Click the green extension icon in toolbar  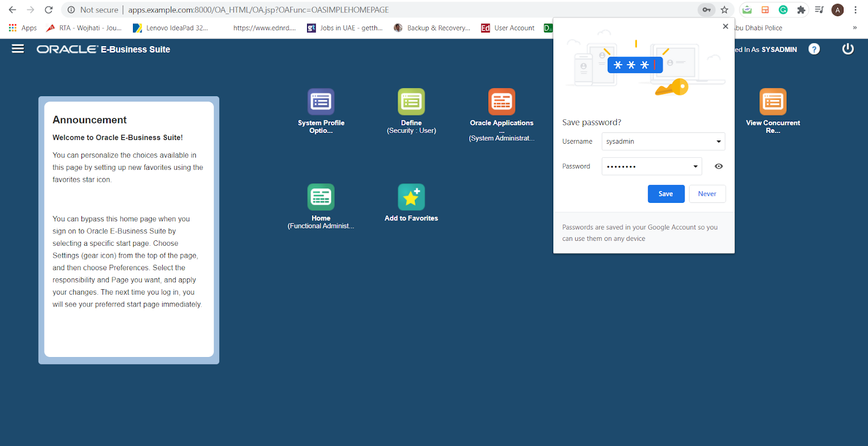coord(747,10)
